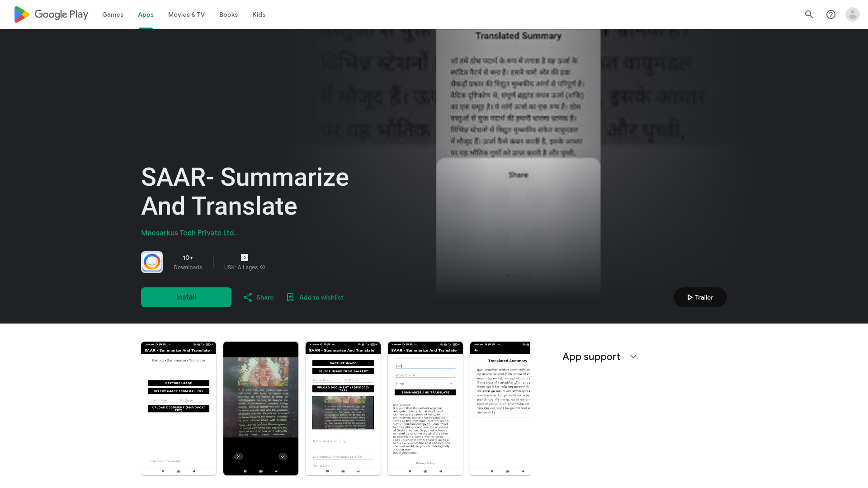Click the Add to wishlist bookmark icon

[290, 297]
